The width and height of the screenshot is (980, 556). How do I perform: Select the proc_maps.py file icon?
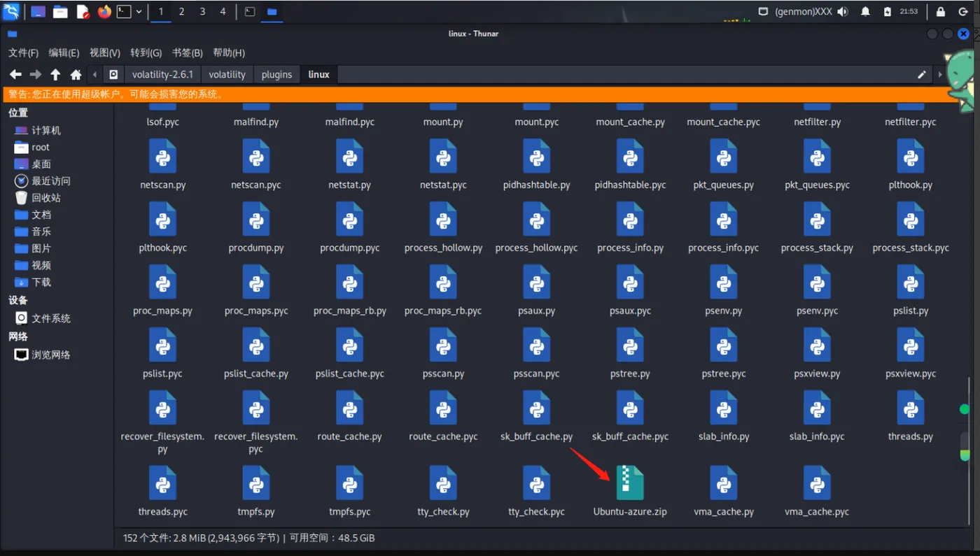(x=163, y=282)
